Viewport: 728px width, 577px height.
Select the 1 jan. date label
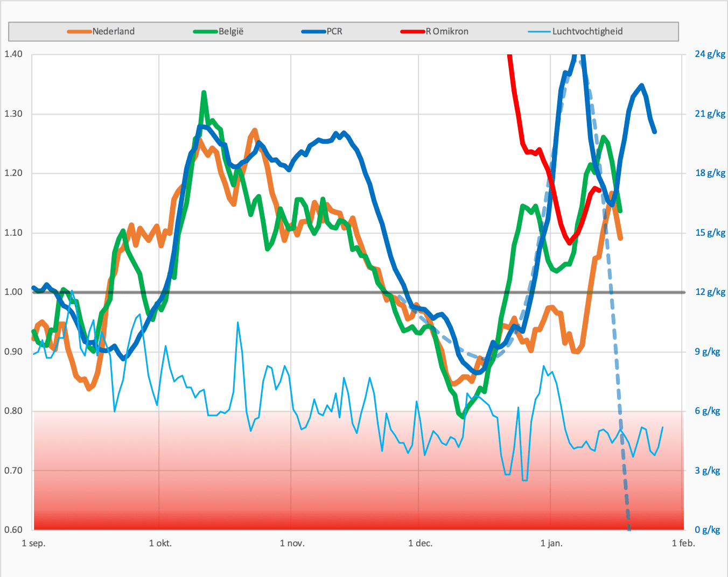[551, 543]
